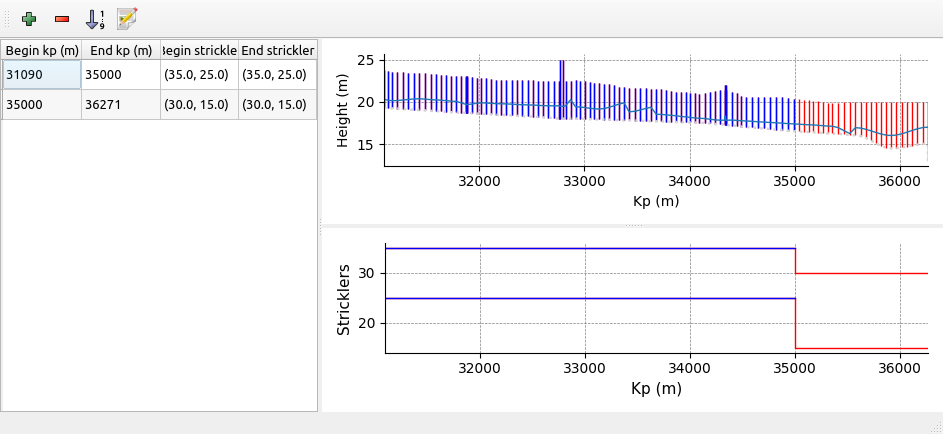Select the End strickler column header

coord(278,50)
